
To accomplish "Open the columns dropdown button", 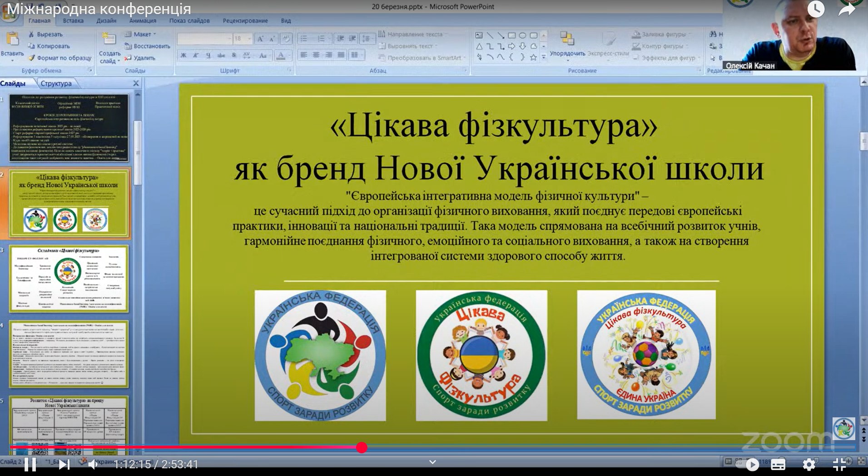I will (356, 55).
